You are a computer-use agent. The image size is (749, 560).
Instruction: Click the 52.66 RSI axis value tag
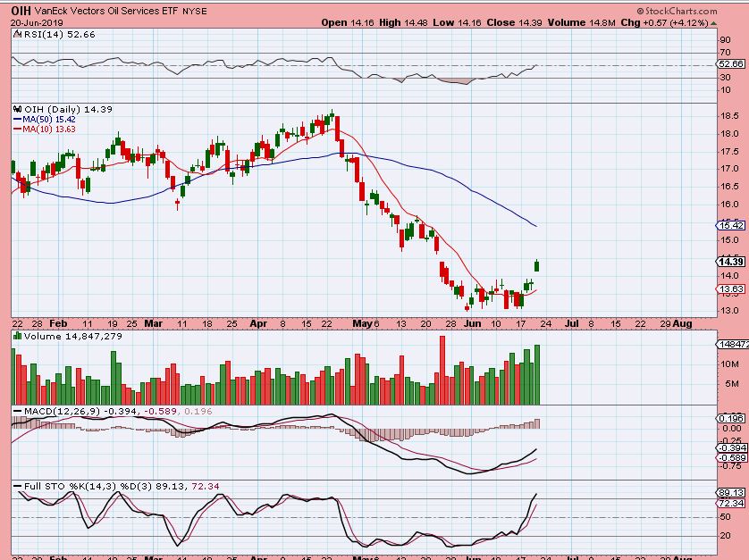(731, 64)
